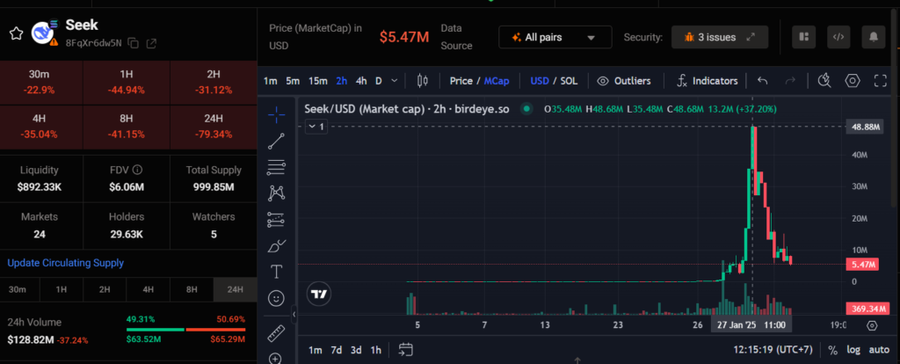
Task: Open chart settings hexagon icon
Action: click(852, 81)
